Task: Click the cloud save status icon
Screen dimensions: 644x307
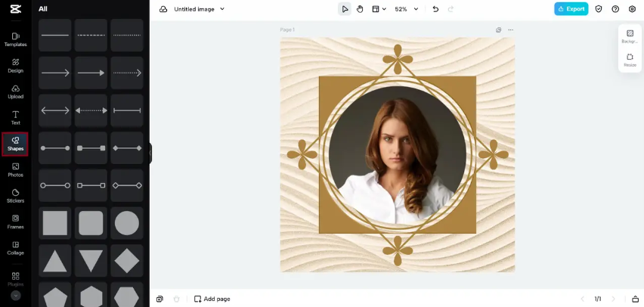Action: point(163,9)
